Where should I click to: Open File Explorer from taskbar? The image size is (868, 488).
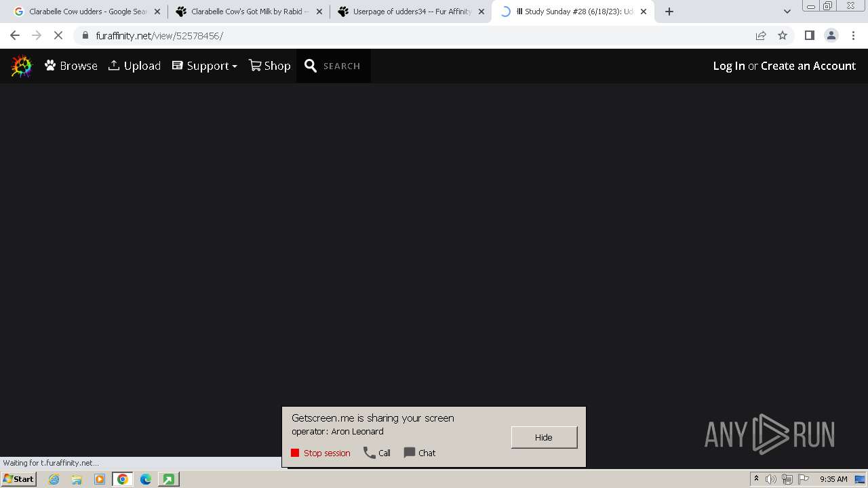tap(77, 479)
